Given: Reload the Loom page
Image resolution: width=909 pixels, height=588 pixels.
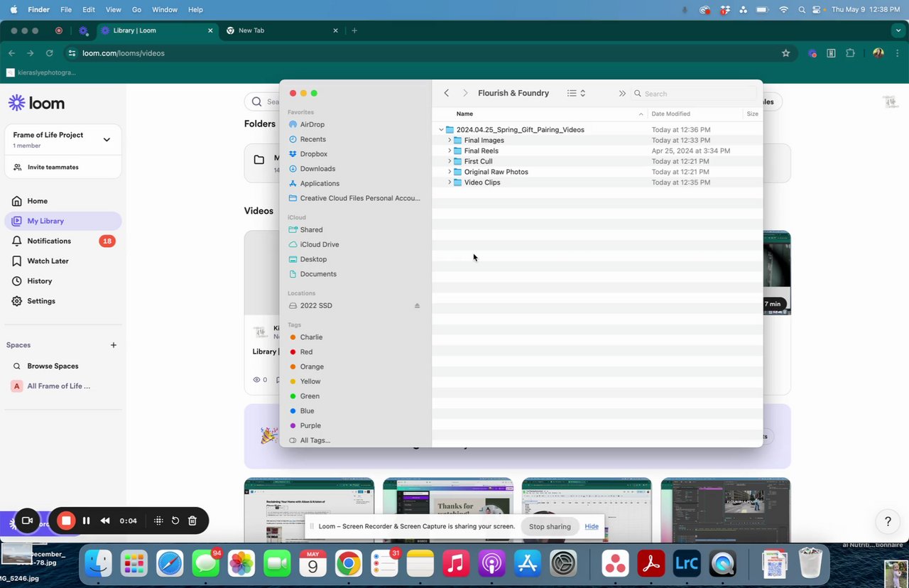Looking at the screenshot, I should pos(50,53).
